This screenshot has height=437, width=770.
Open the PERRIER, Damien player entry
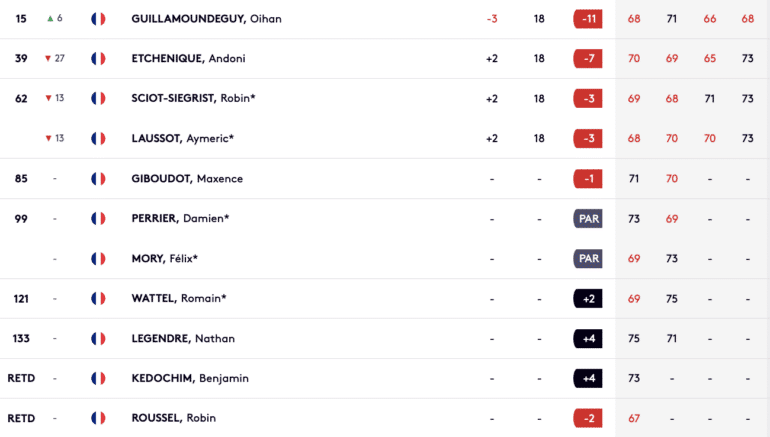coord(180,218)
